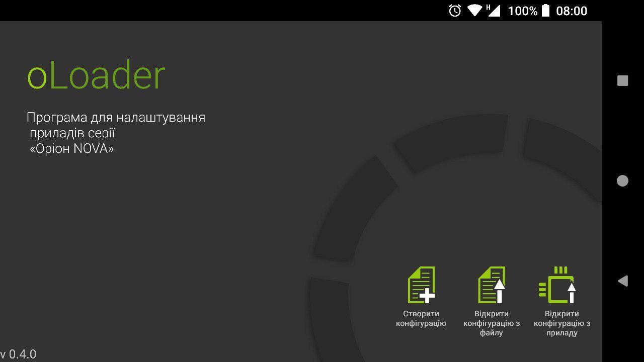Select the 'Відкрити конфігурацію з файлу' label

click(x=492, y=323)
